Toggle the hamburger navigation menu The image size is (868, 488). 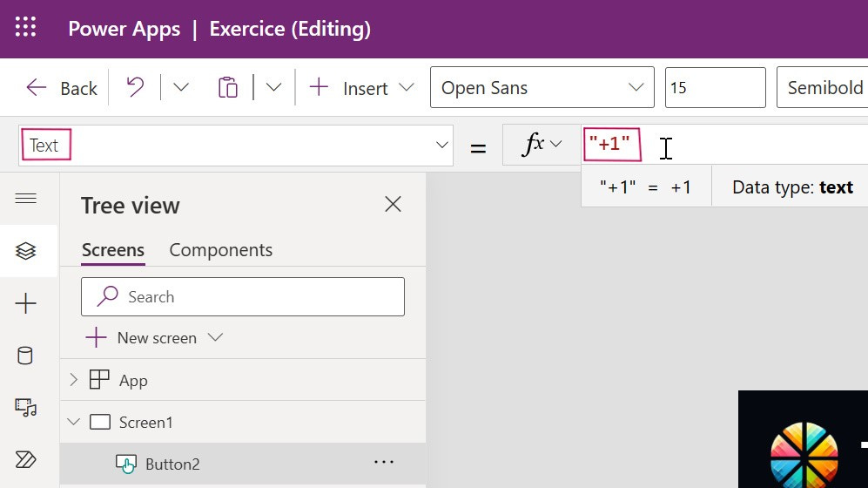[x=26, y=199]
